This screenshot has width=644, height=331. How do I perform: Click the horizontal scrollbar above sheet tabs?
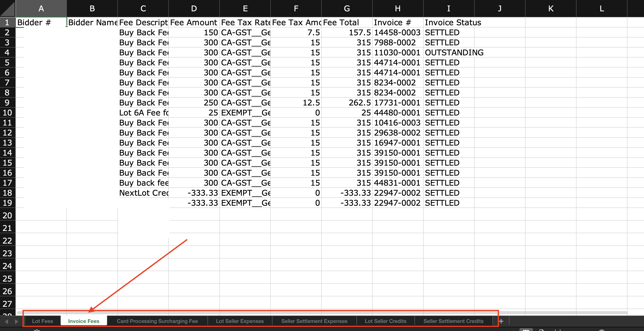tap(322, 312)
